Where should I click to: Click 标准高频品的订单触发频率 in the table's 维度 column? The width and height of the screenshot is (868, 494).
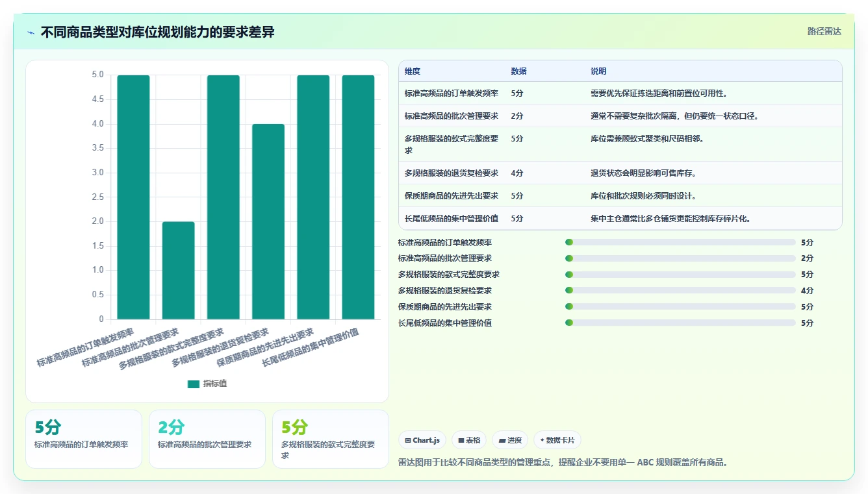pyautogui.click(x=452, y=93)
